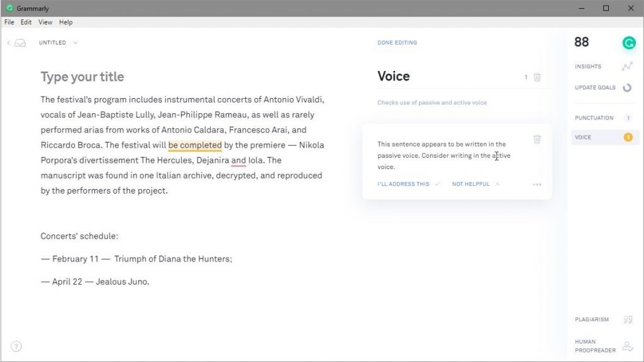Open the overall score 88
The height and width of the screenshot is (362, 644).
point(581,42)
